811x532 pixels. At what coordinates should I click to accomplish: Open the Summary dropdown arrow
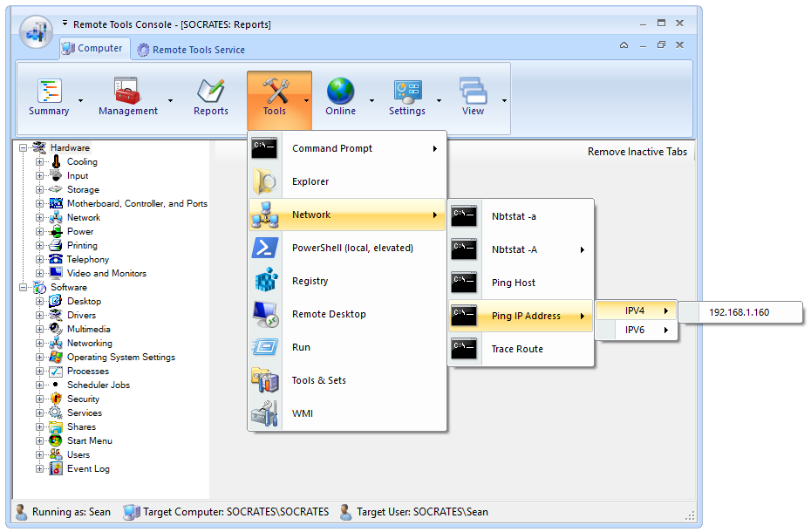[x=81, y=101]
